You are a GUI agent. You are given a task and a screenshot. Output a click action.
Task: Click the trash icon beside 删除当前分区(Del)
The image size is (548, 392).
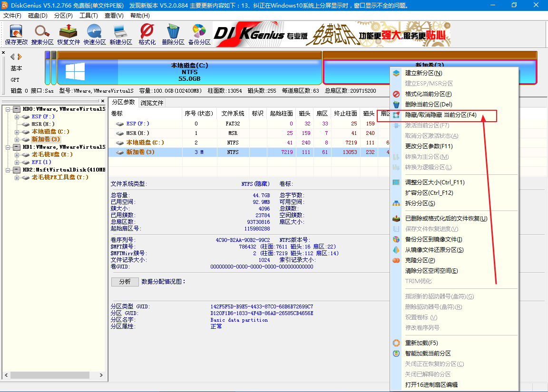(x=396, y=105)
